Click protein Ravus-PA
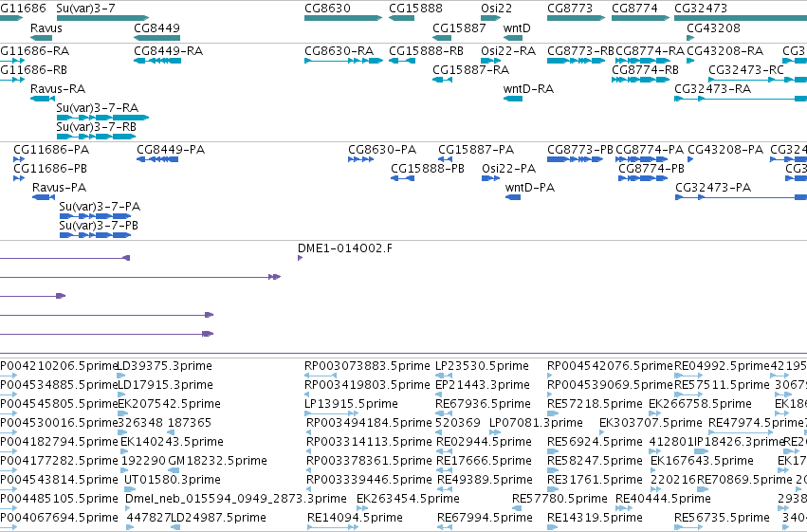 (44, 197)
